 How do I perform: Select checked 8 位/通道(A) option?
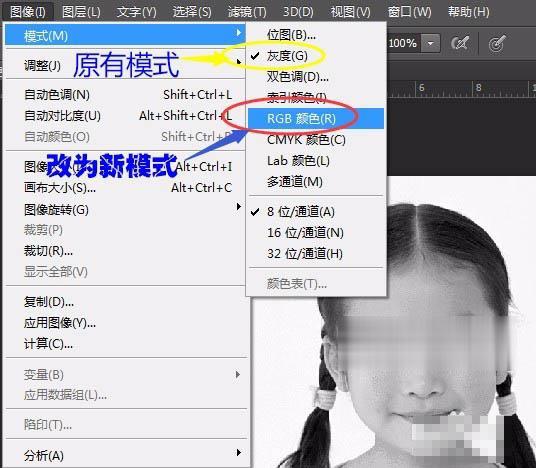point(316,212)
